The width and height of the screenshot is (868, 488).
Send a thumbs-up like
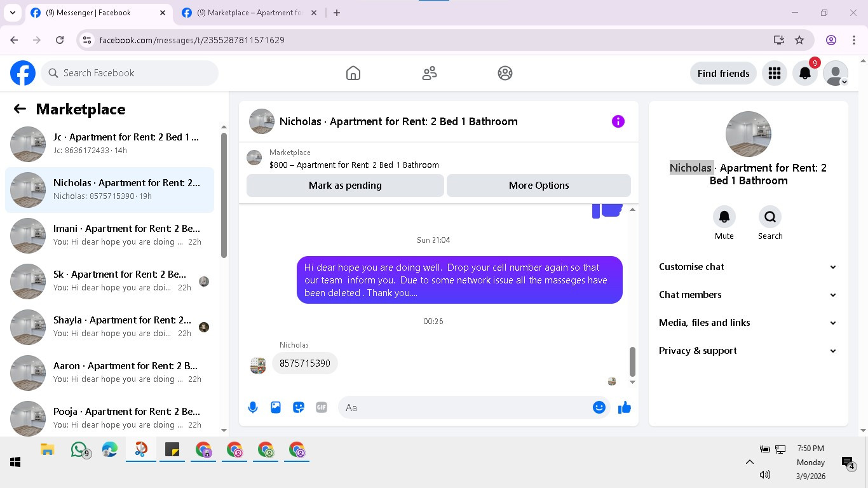click(x=625, y=407)
